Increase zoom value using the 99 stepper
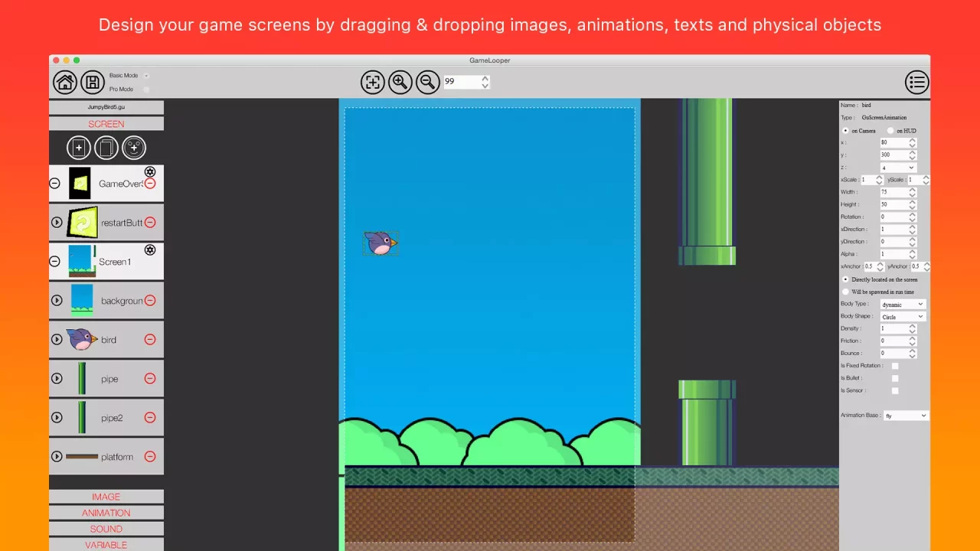 pos(484,78)
